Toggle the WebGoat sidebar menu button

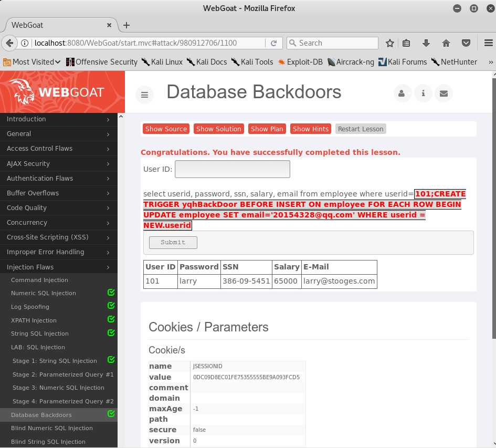pyautogui.click(x=144, y=95)
